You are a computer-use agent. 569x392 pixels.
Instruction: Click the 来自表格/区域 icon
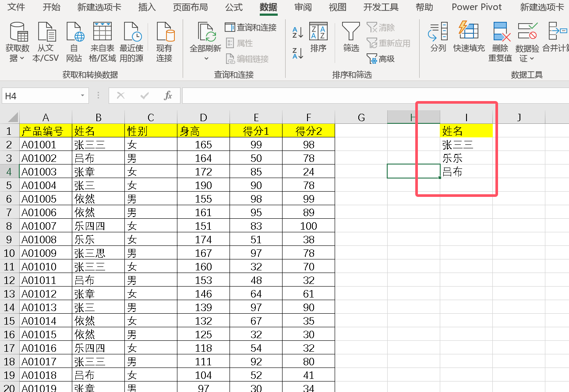tap(102, 32)
